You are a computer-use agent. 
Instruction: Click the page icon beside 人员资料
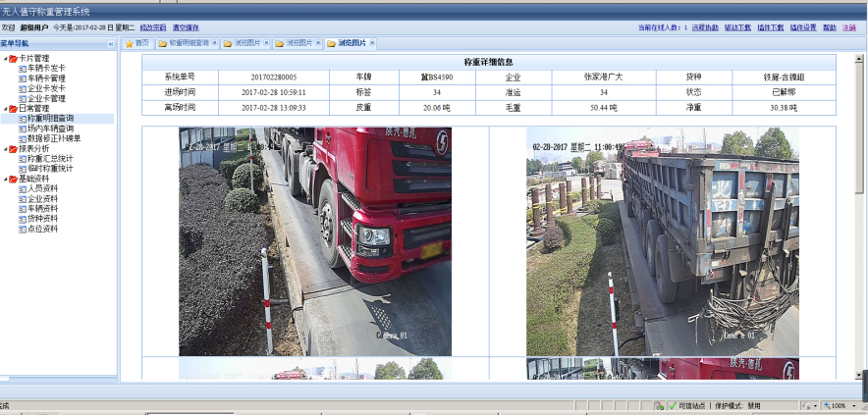(x=23, y=189)
